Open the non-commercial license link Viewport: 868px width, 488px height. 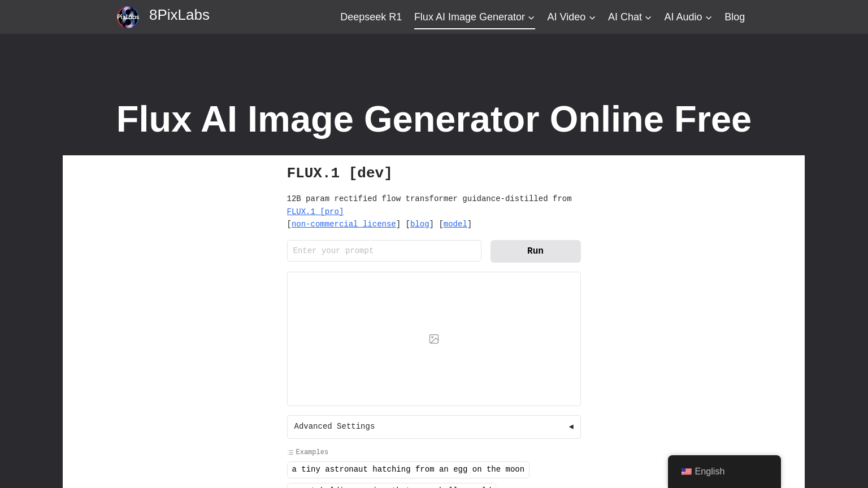(344, 224)
